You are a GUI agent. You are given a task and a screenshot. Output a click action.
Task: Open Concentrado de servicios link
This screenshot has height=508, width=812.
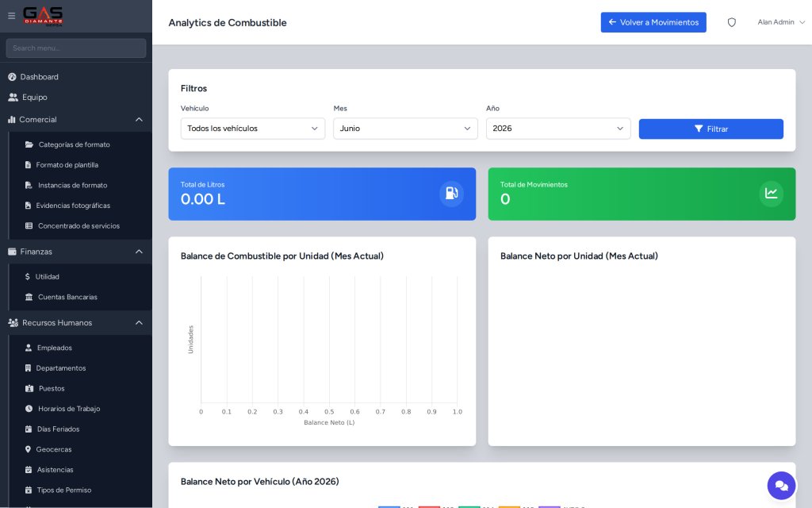[79, 226]
